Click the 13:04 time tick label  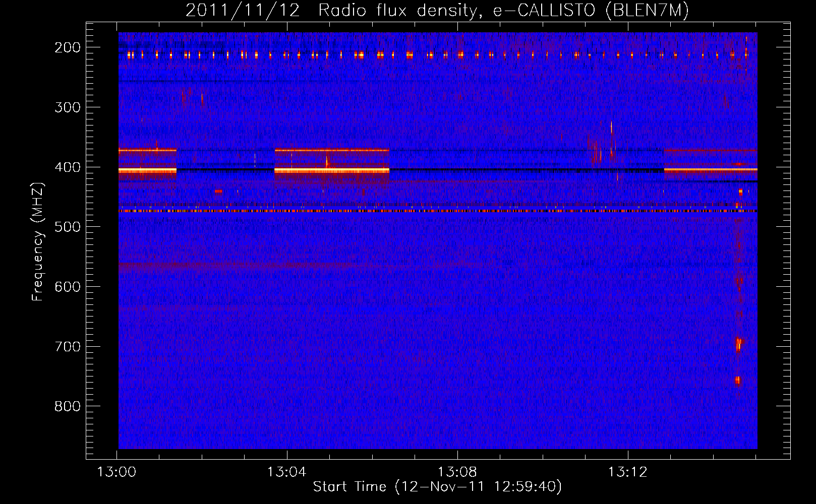point(287,472)
